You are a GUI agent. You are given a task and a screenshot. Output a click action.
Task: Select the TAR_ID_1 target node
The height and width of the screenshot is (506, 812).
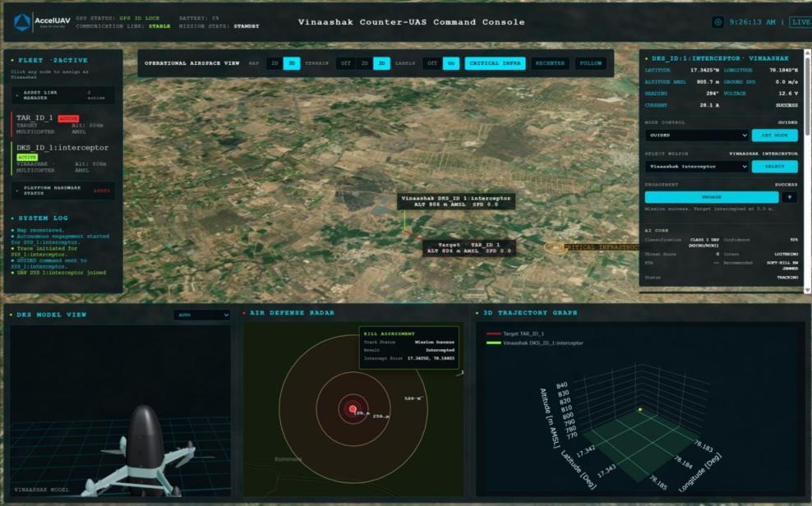(63, 124)
